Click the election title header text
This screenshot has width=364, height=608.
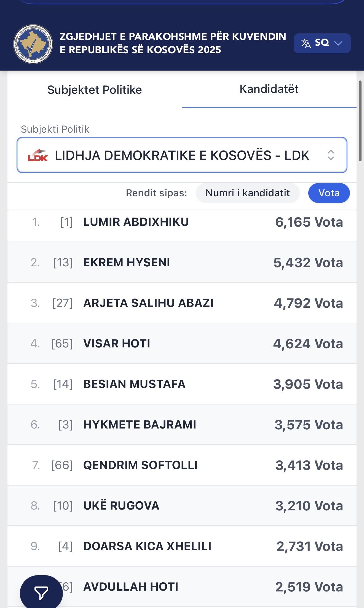[x=173, y=43]
